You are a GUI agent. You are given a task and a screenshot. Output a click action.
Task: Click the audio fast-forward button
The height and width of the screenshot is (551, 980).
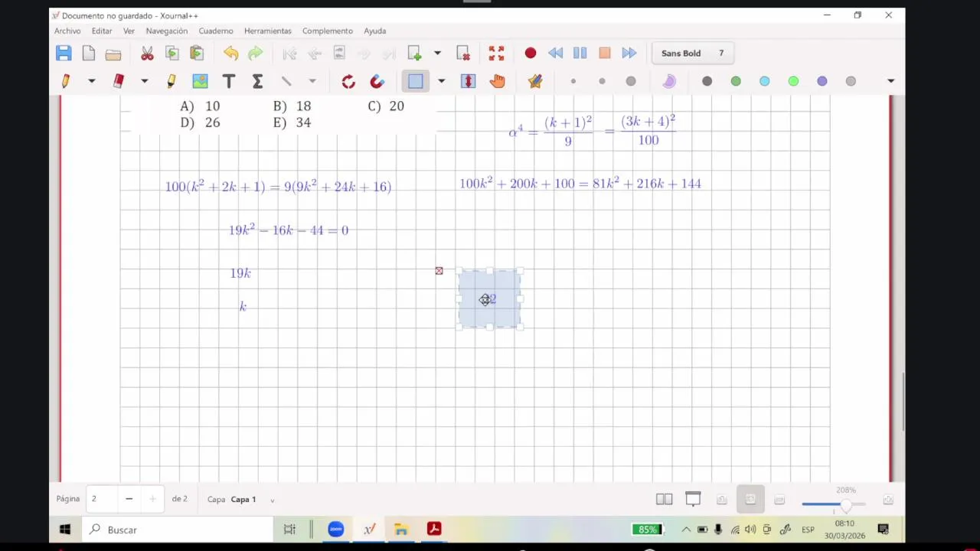pyautogui.click(x=629, y=53)
